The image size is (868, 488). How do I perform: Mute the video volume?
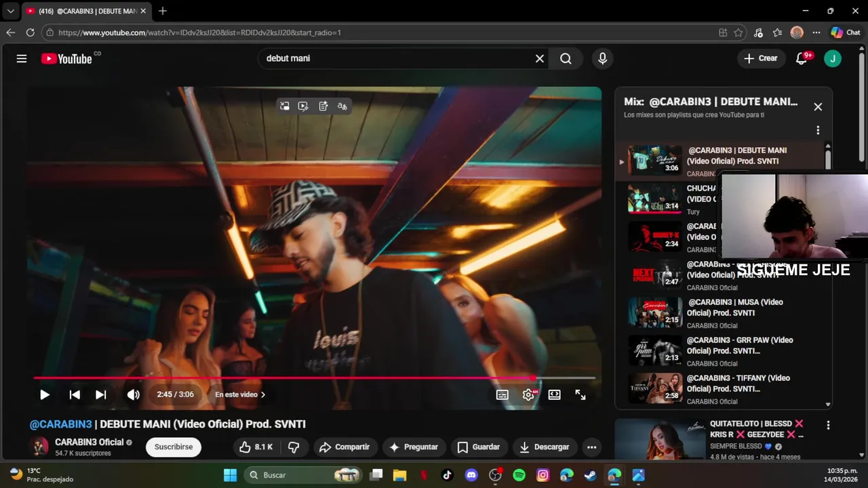[x=133, y=394]
